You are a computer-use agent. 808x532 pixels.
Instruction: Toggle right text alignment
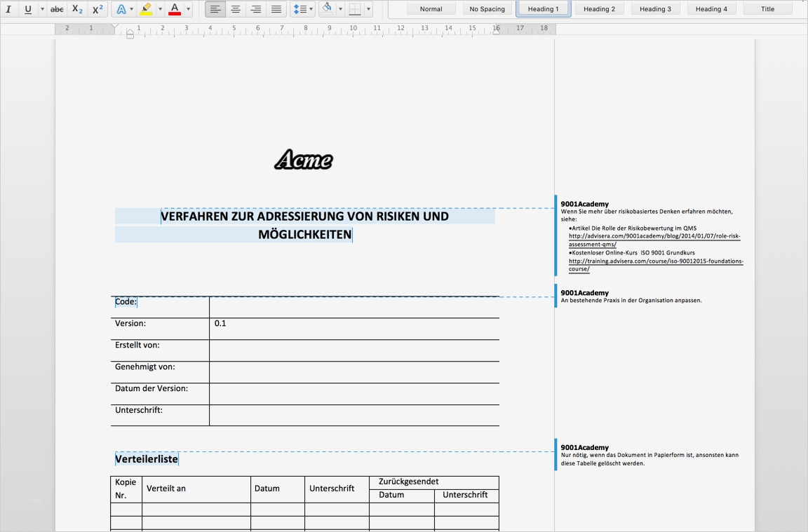point(255,9)
